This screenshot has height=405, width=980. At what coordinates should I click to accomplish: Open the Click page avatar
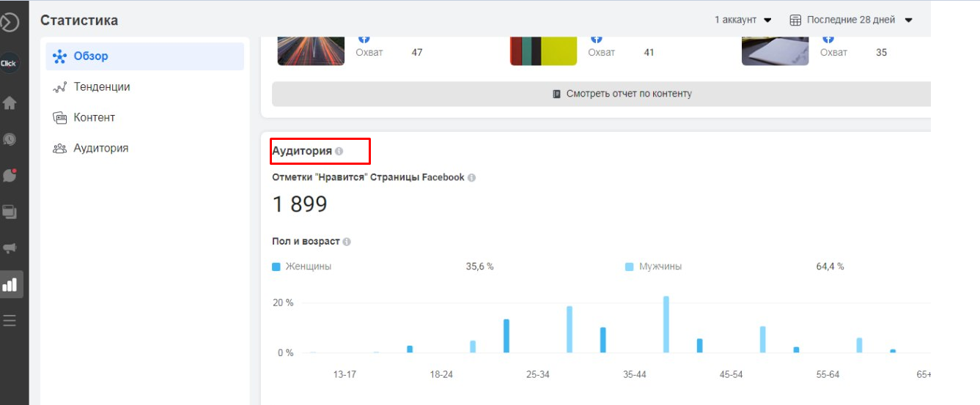9,63
